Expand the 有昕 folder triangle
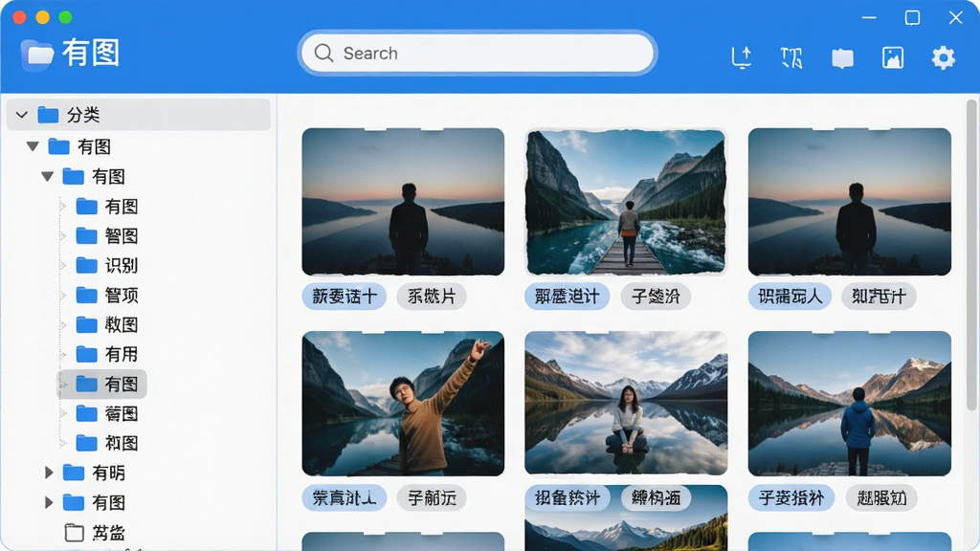Image resolution: width=980 pixels, height=551 pixels. coord(49,473)
